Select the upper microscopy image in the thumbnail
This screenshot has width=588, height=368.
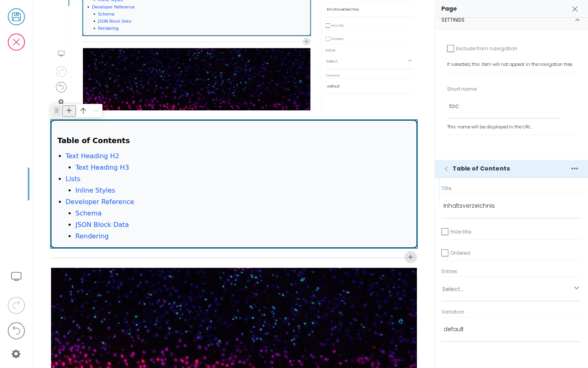(196, 79)
